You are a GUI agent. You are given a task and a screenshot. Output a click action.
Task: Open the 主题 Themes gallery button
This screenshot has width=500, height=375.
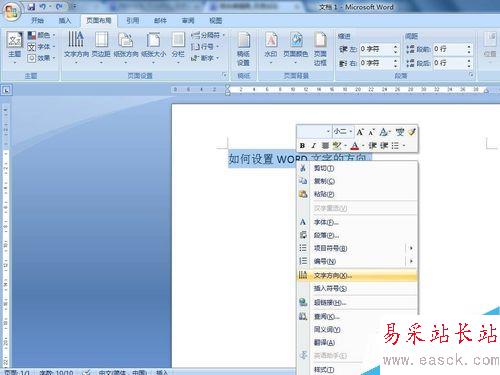click(x=15, y=47)
